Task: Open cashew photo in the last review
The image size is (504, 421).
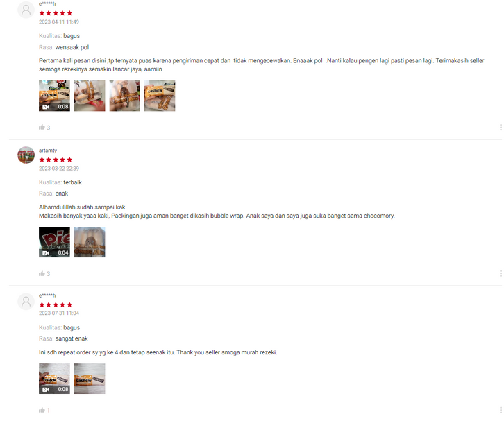Action: (90, 379)
